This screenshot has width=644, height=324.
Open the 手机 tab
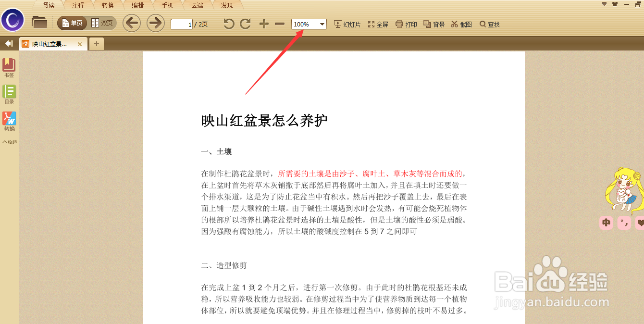coord(168,6)
